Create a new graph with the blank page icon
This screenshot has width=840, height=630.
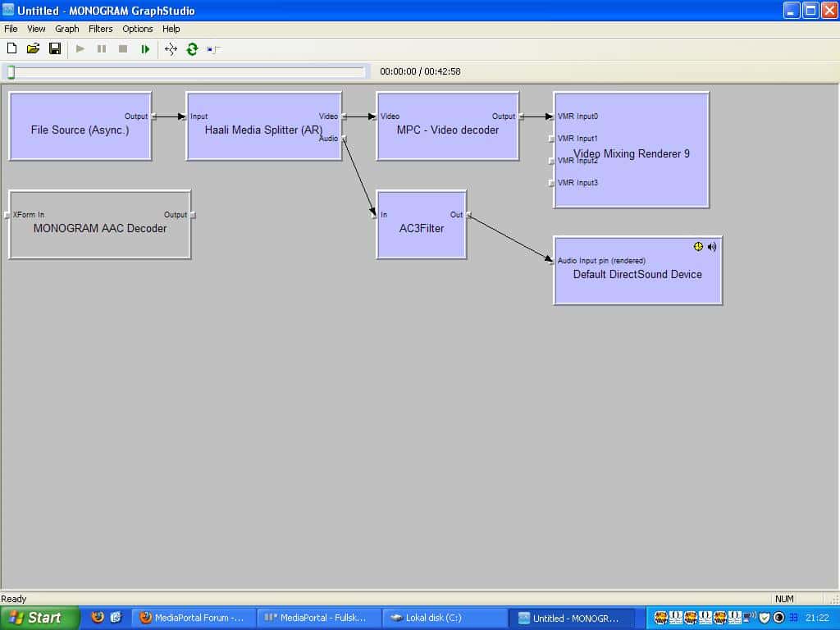tap(11, 48)
